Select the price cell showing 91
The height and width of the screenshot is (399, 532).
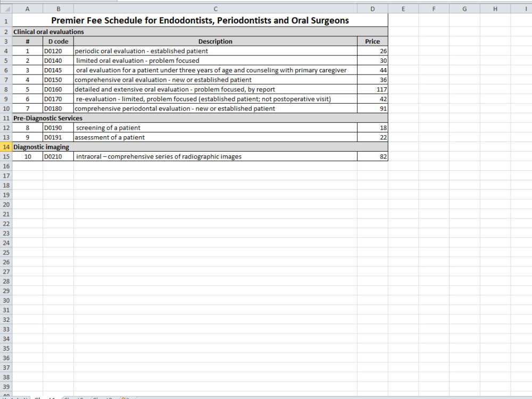pyautogui.click(x=372, y=109)
